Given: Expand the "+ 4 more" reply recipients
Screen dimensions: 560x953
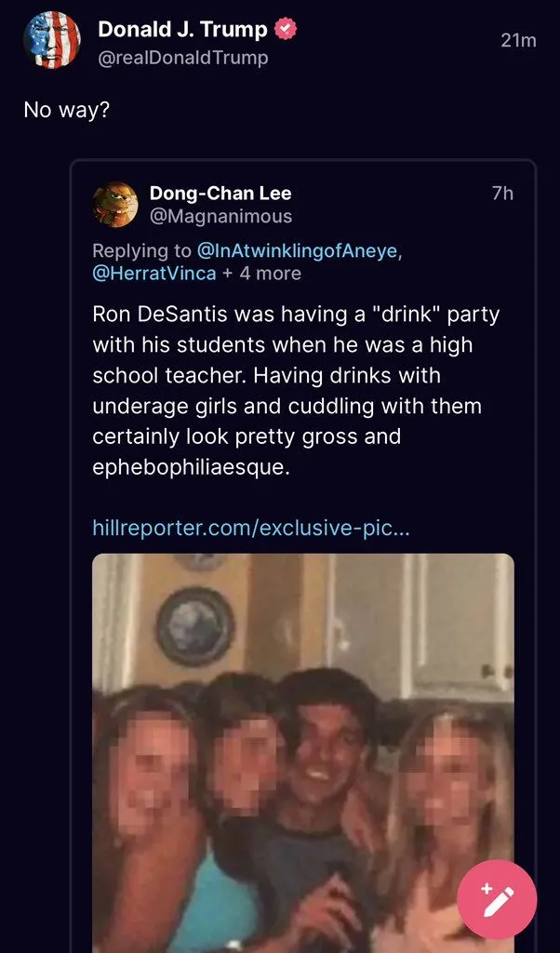Looking at the screenshot, I should 262,273.
